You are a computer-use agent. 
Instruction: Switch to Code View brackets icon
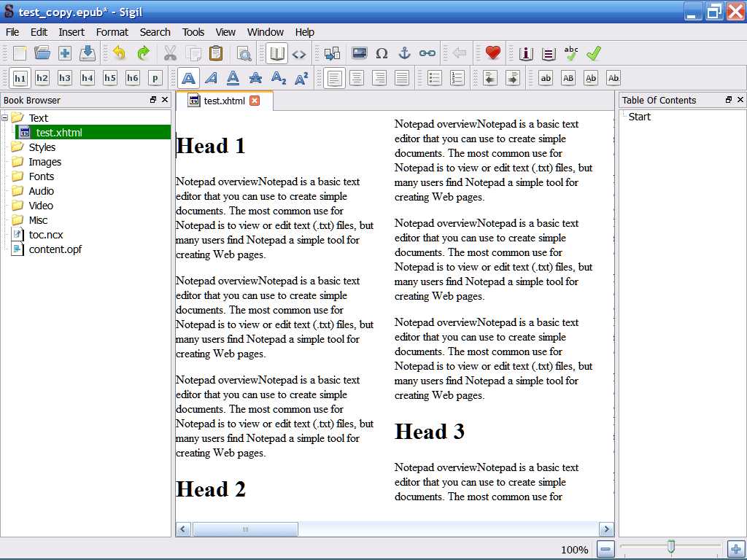pos(299,54)
